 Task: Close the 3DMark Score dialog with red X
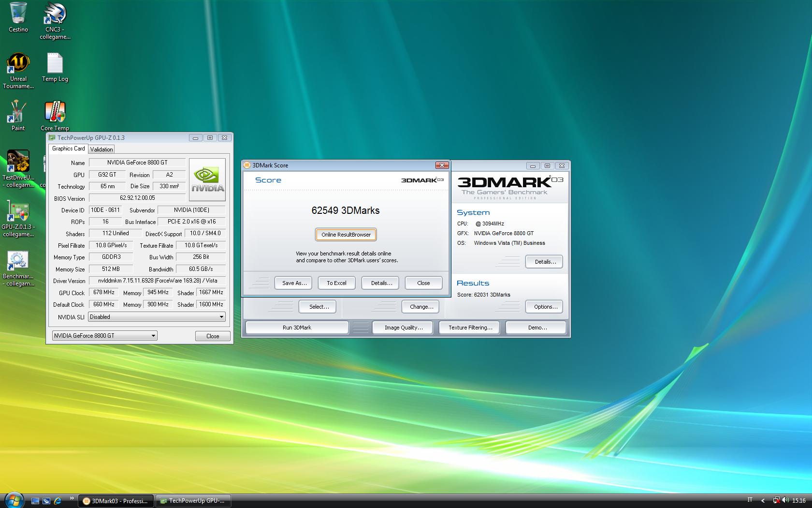point(442,165)
